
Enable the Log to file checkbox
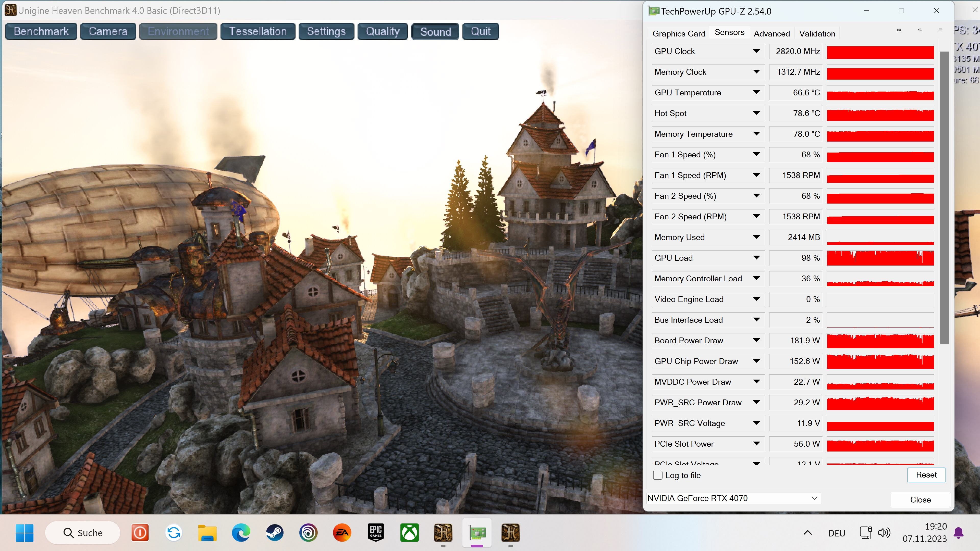[x=658, y=475]
